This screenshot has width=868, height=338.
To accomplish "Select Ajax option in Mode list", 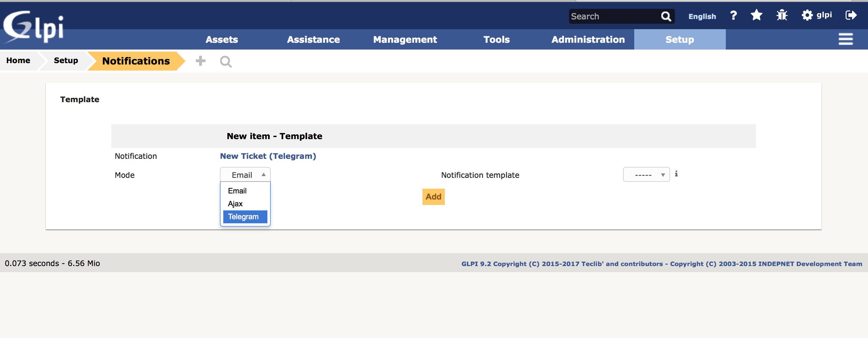I will click(245, 204).
